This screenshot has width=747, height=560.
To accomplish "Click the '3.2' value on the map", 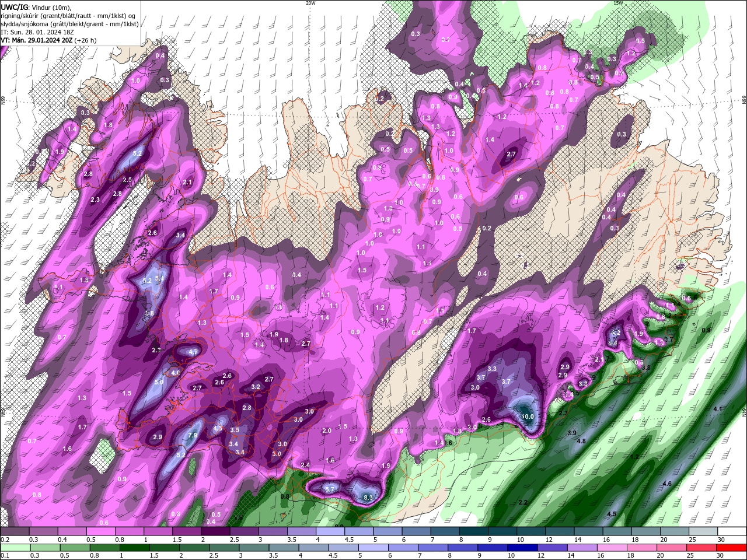I will [256, 387].
